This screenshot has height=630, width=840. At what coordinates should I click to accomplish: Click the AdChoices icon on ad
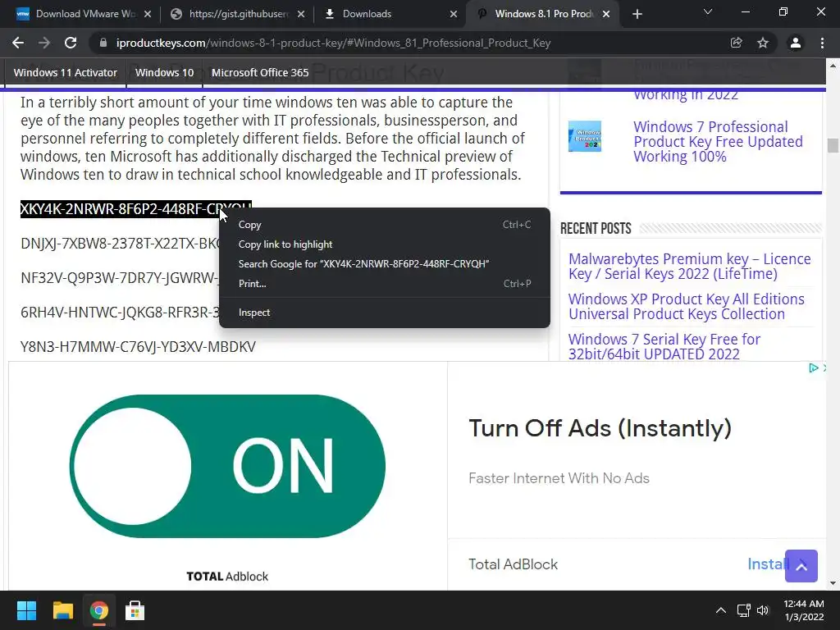(x=813, y=367)
